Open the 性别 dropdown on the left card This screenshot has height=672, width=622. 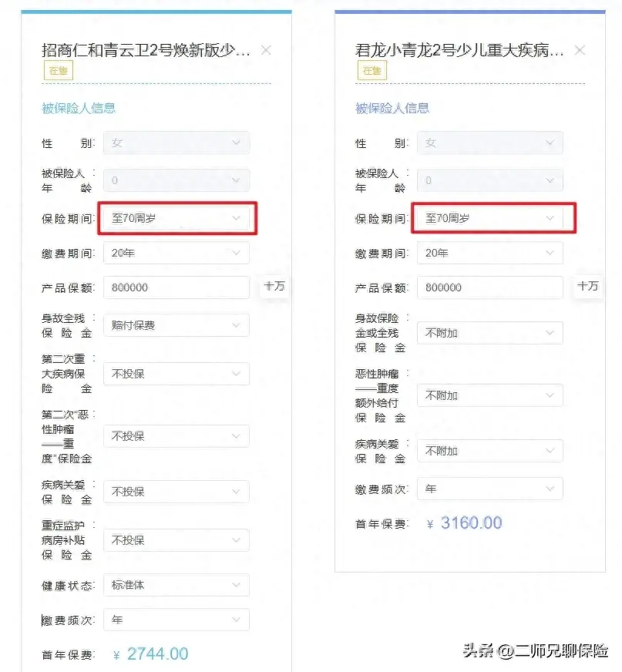[x=176, y=143]
